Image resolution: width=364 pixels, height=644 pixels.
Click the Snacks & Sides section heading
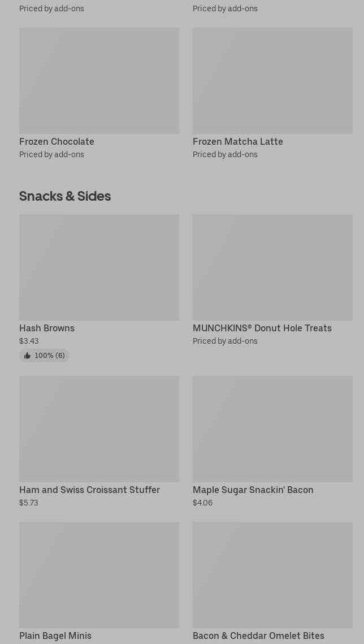65,196
